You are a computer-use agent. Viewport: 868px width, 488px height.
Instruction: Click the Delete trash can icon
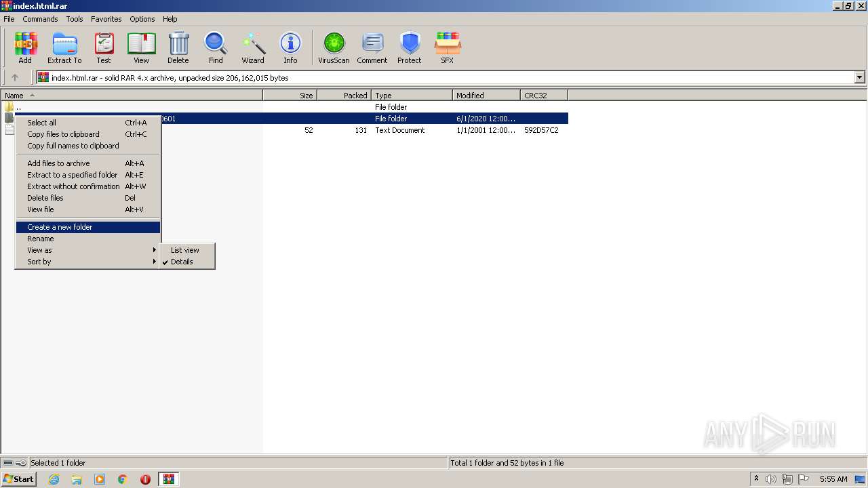coord(178,48)
